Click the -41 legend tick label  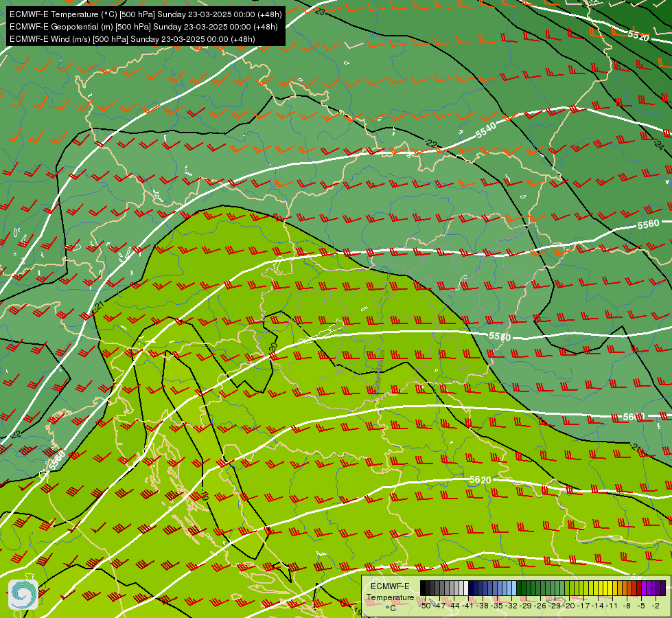point(468,606)
